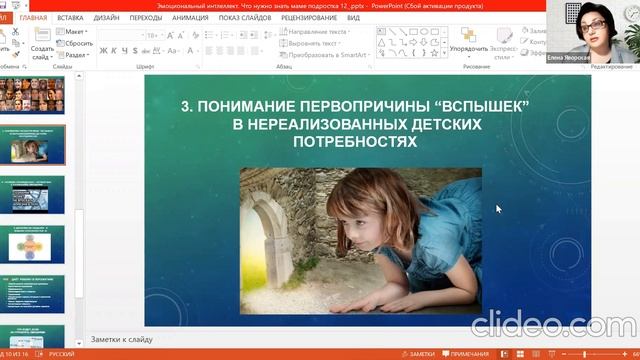This screenshot has height=360, width=640.
Task: Decrease font size with the small A icon
Action: [x=181, y=36]
